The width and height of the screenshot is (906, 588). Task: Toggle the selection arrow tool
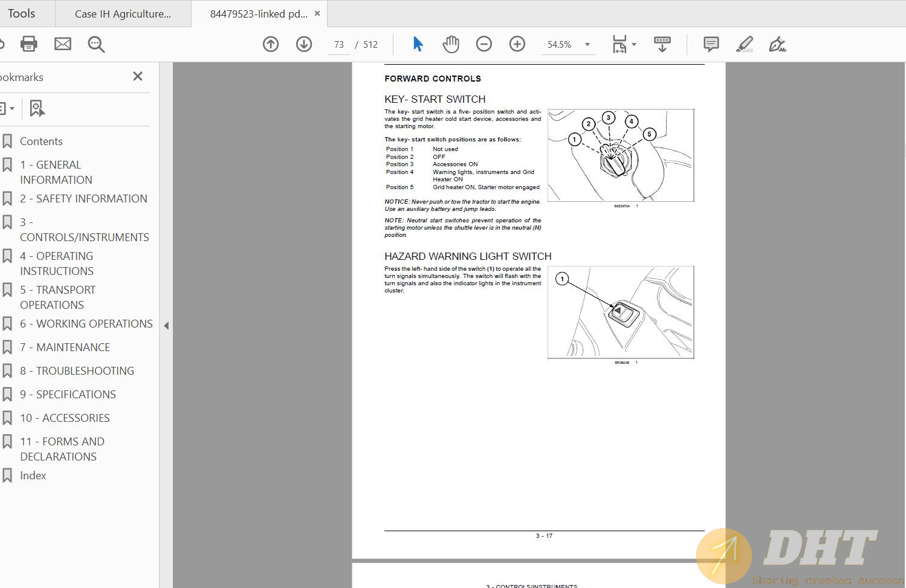[x=418, y=44]
